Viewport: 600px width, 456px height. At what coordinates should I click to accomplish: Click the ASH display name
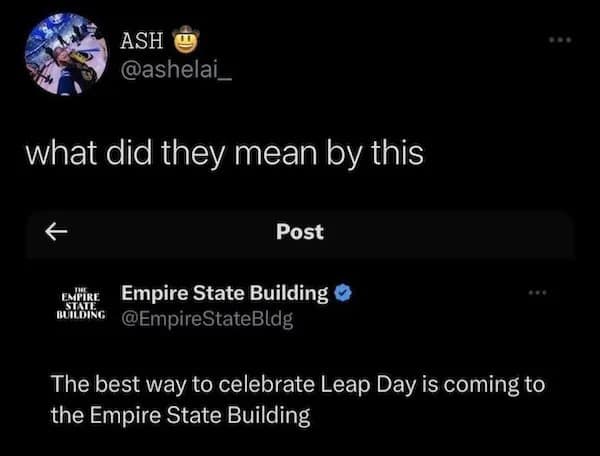point(143,41)
